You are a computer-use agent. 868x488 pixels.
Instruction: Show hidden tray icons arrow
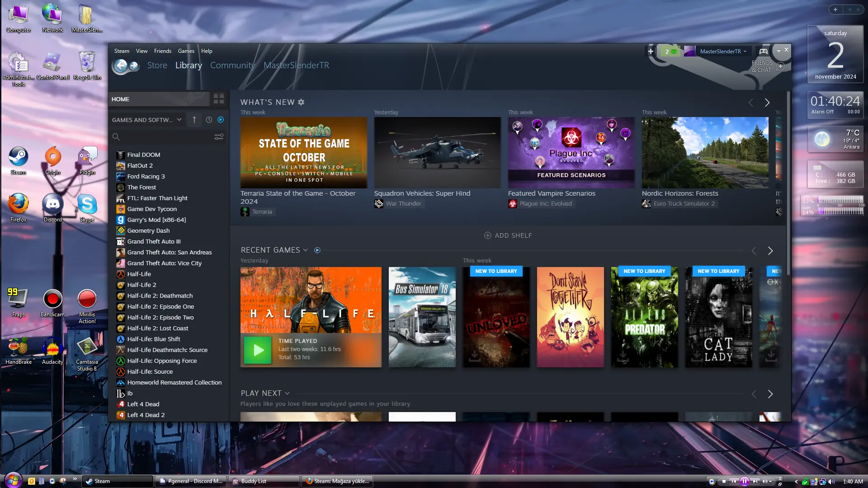click(x=796, y=482)
